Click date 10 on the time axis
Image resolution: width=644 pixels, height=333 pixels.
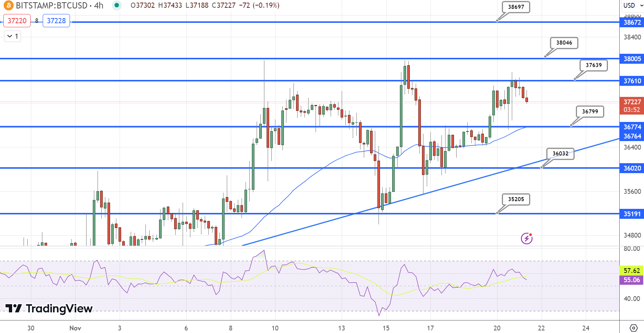pos(275,328)
